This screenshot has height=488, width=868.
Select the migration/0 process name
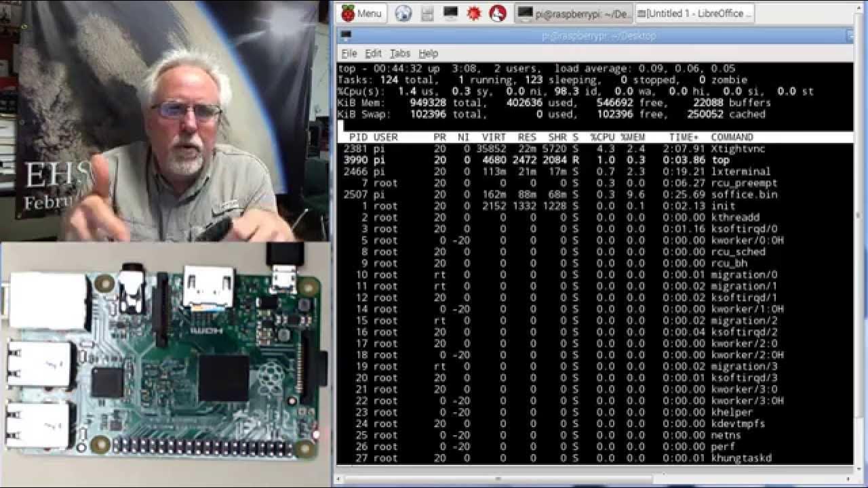click(744, 274)
